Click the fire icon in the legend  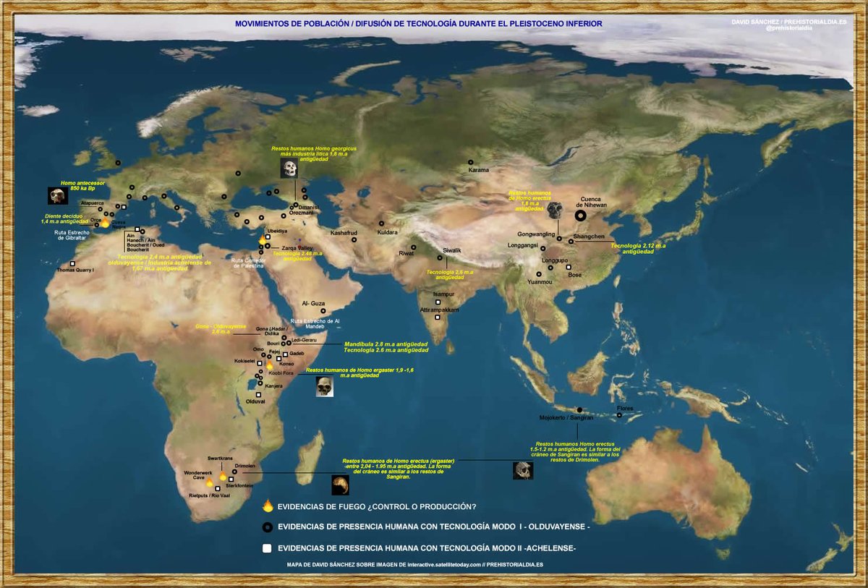(268, 506)
